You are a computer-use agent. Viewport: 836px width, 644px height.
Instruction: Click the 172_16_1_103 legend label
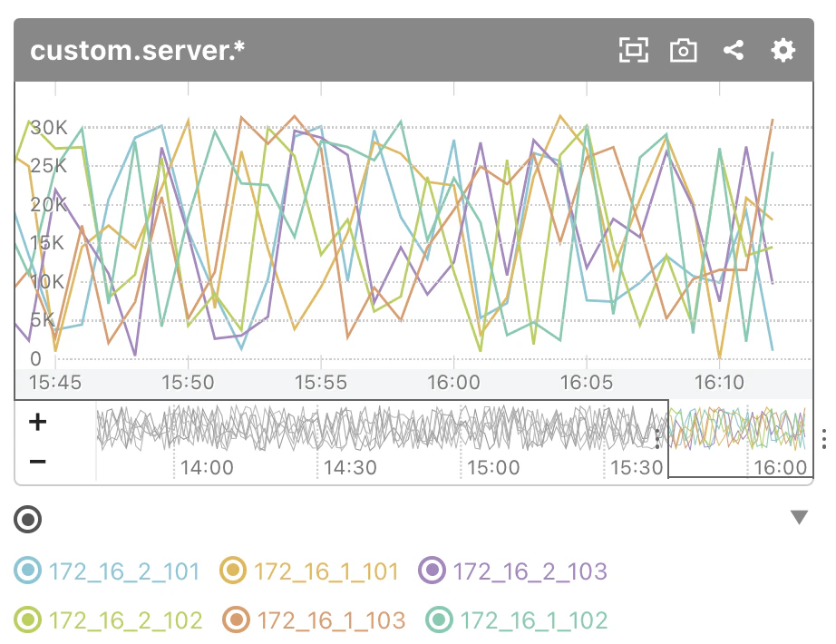331,620
